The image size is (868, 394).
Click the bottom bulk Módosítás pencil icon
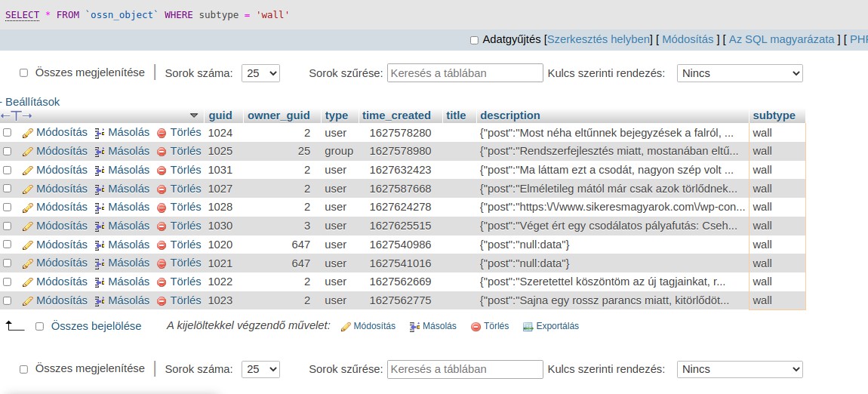coord(346,327)
